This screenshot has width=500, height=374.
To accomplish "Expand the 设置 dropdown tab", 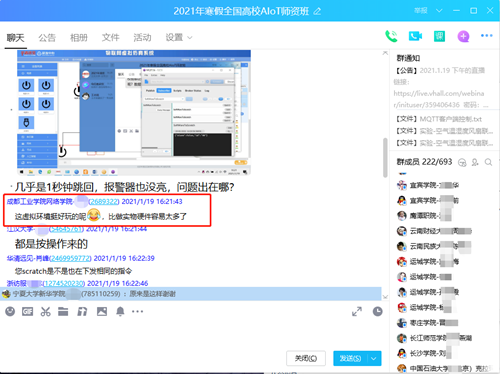I will tap(179, 38).
